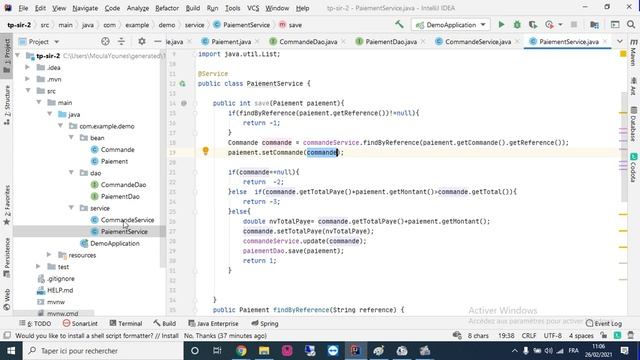Open the DemoApplication run configuration dropdown
The height and width of the screenshot is (360, 640).
pos(451,24)
